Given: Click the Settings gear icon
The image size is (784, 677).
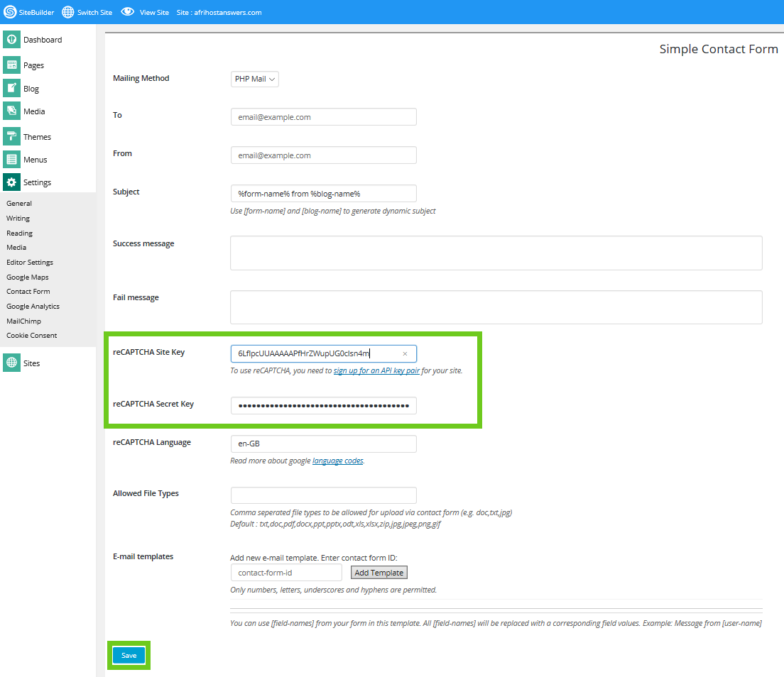Looking at the screenshot, I should pos(11,182).
